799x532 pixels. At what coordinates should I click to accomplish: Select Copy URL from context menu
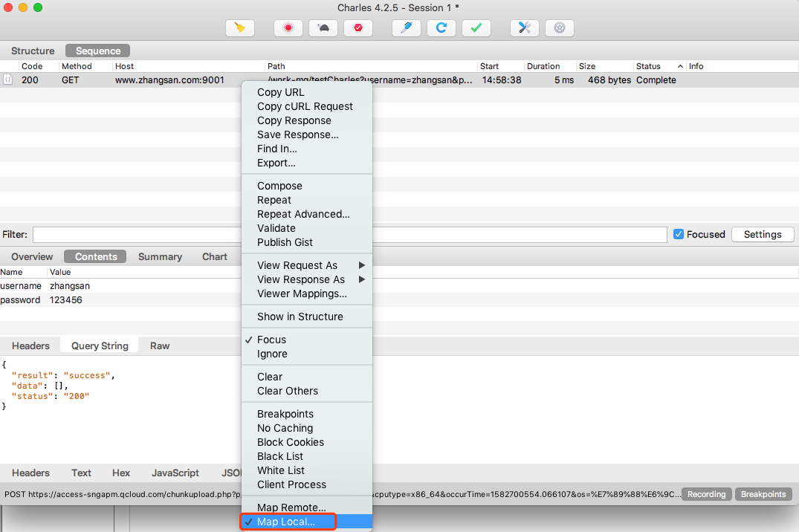point(307,92)
